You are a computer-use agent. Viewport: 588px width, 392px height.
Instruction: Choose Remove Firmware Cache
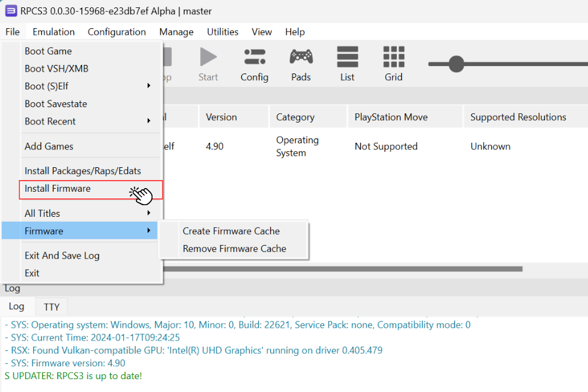click(x=235, y=249)
